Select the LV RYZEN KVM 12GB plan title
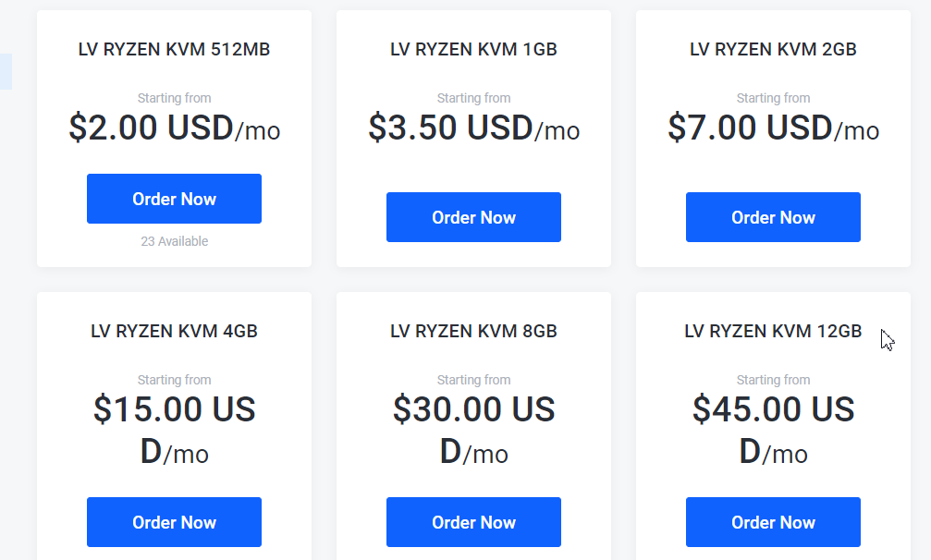The image size is (931, 560). pos(773,331)
